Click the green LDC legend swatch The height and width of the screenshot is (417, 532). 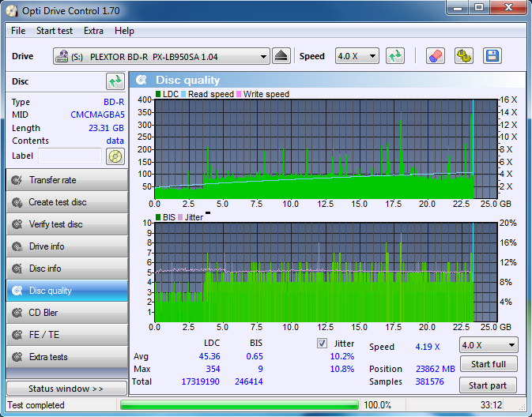158,94
